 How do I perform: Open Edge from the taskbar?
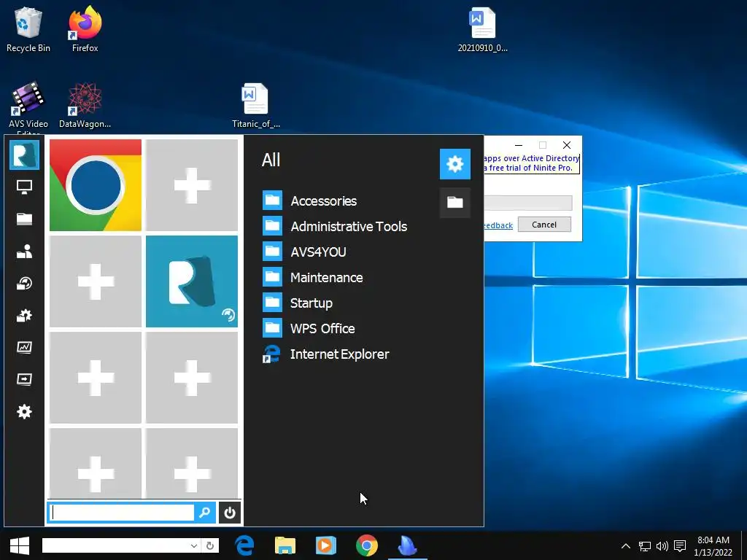pyautogui.click(x=245, y=545)
